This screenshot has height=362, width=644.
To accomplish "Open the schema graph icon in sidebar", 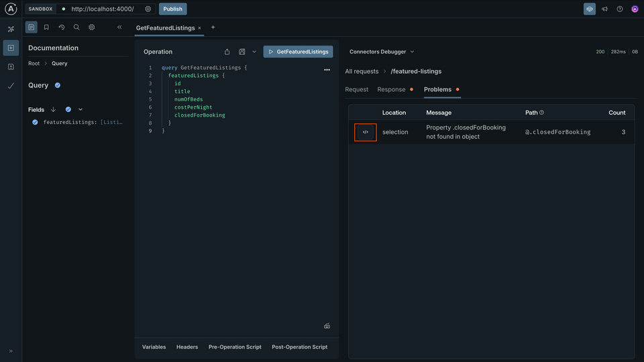I will click(x=11, y=29).
